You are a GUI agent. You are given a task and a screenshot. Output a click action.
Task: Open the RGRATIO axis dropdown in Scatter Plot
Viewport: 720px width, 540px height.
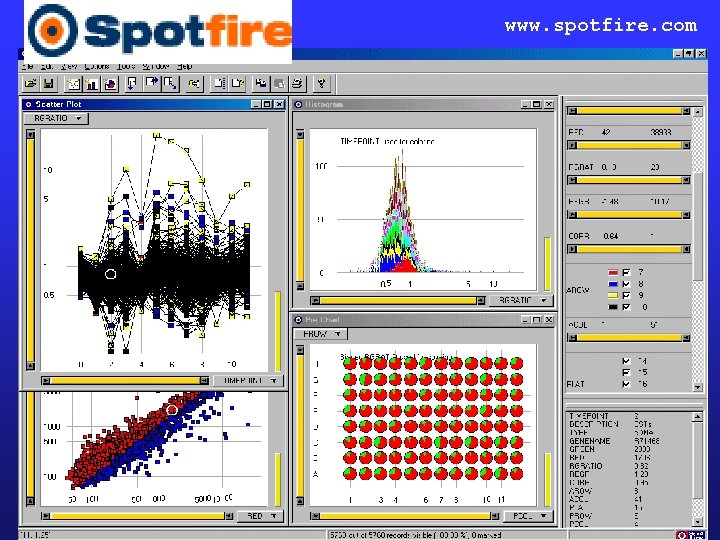(56, 118)
